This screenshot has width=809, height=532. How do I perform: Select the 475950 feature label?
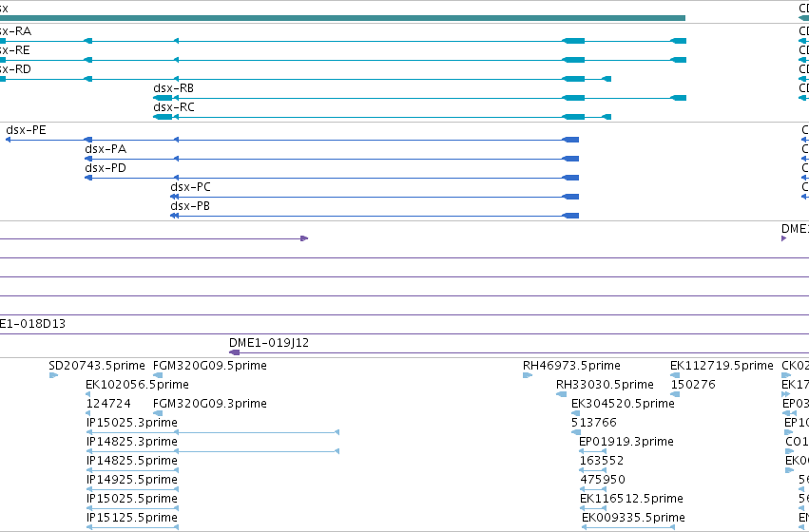tap(603, 480)
